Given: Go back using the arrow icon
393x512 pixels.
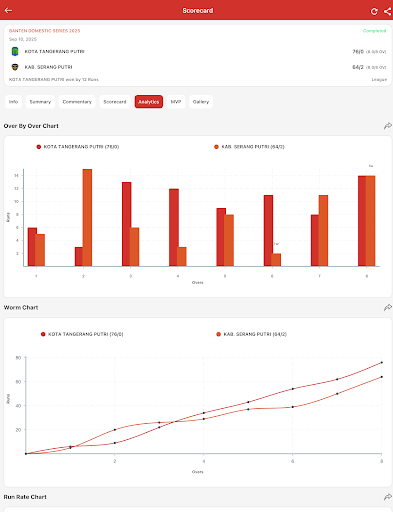Looking at the screenshot, I should click(8, 10).
